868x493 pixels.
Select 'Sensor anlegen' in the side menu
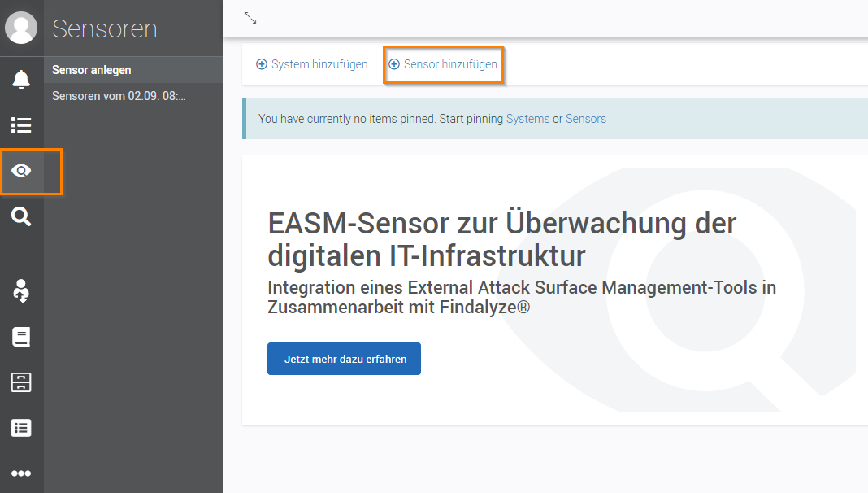click(132, 70)
